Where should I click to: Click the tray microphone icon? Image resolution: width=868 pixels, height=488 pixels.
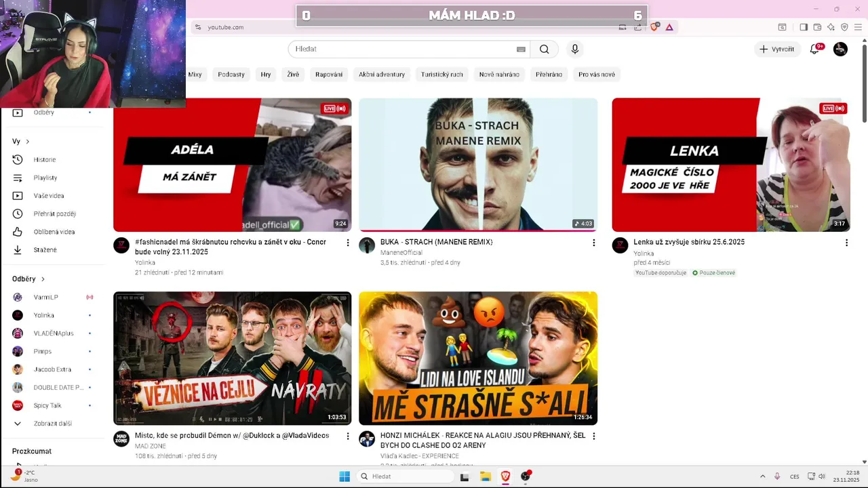(777, 476)
